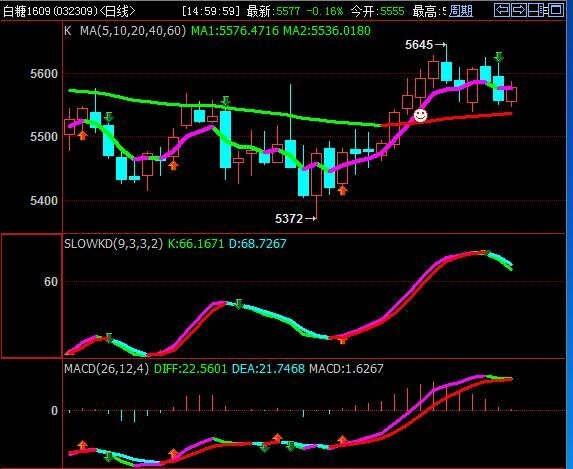Select the 5372 low price marker
Screen dimensions: 573x469
295,219
